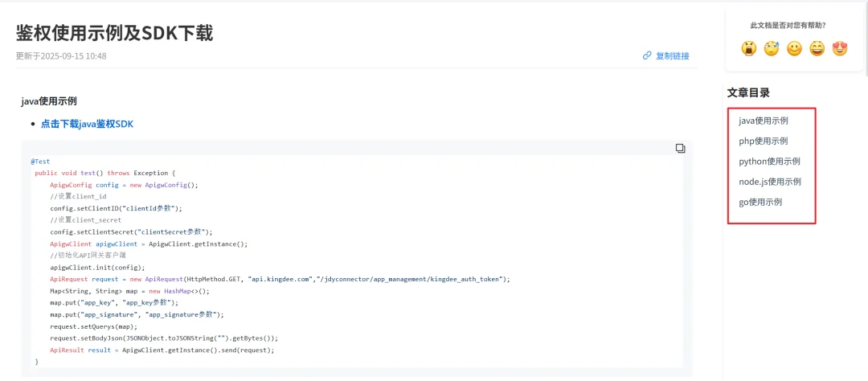Click the ApiRequest request = new ApiRequest line
The image size is (868, 381).
[x=280, y=279]
